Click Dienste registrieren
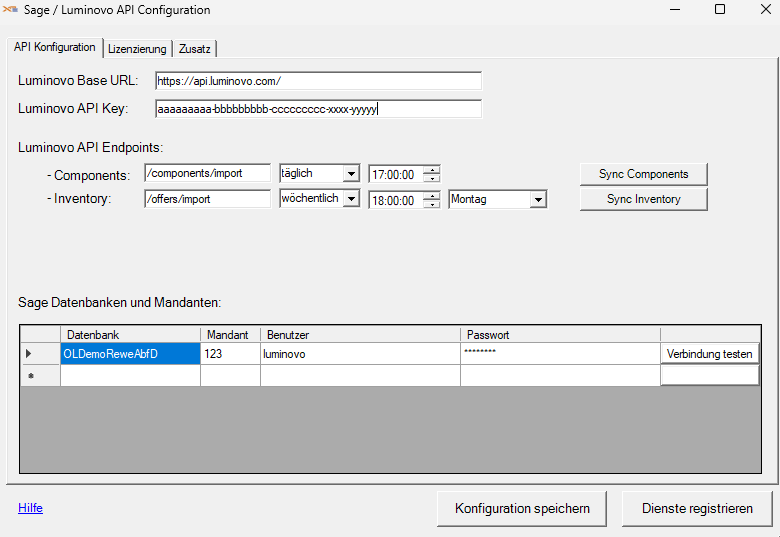The width and height of the screenshot is (780, 537). (x=697, y=508)
